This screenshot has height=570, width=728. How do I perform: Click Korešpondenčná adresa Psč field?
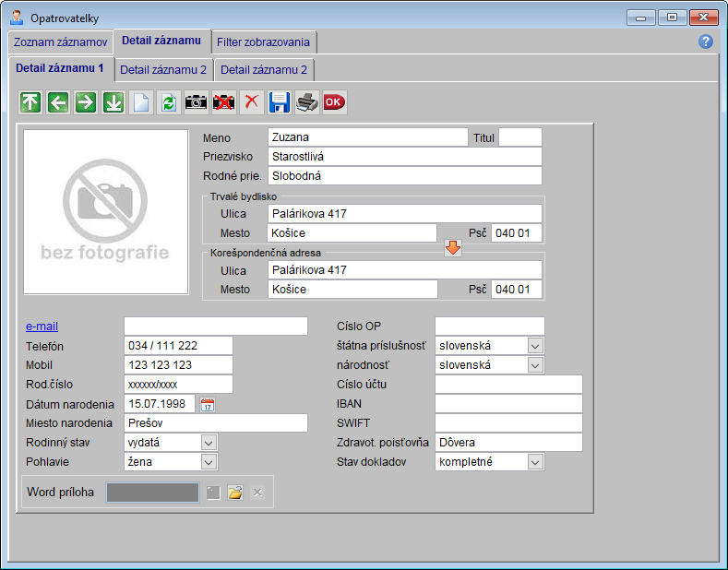pos(517,290)
